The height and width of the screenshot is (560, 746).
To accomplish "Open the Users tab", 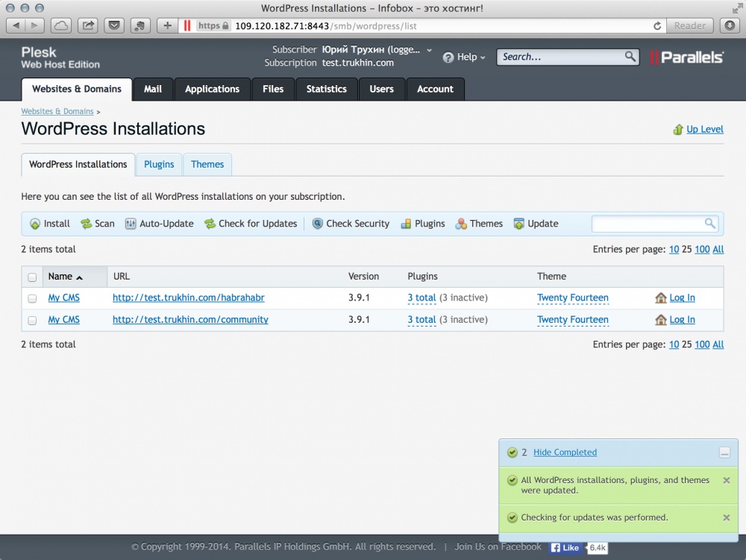I will click(x=381, y=89).
